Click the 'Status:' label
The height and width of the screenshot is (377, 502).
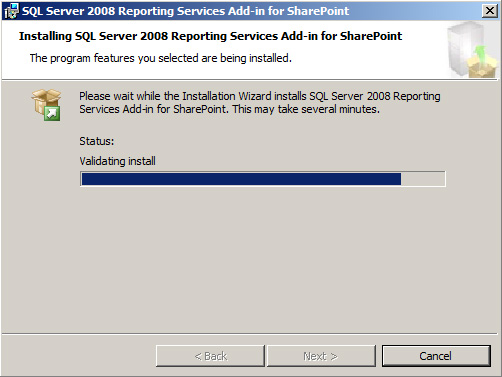97,141
